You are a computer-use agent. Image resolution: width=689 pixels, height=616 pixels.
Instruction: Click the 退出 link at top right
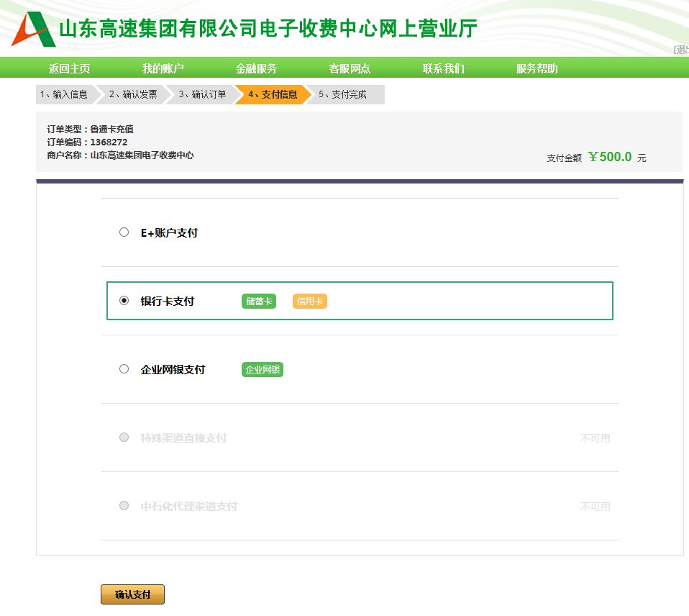681,50
